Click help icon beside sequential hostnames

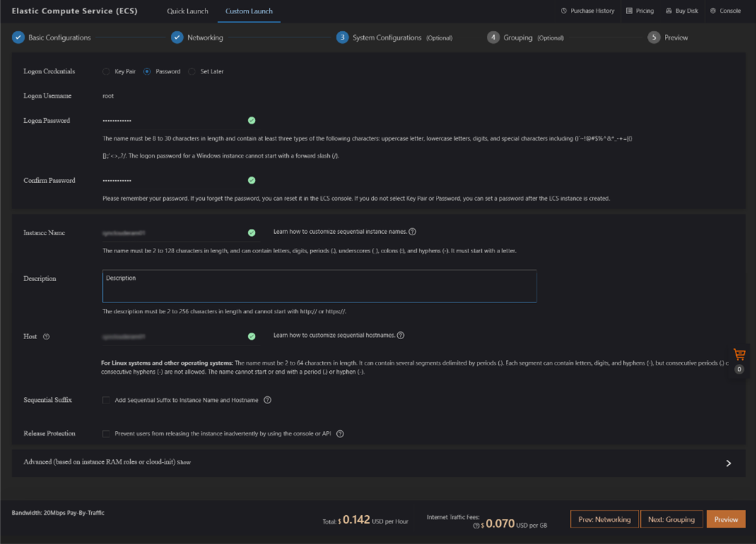click(401, 335)
